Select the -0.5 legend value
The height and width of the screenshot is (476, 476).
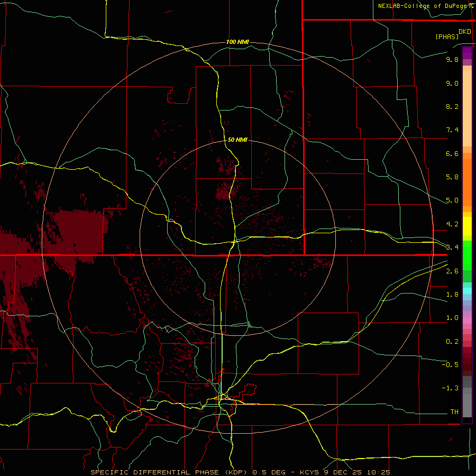tap(450, 365)
